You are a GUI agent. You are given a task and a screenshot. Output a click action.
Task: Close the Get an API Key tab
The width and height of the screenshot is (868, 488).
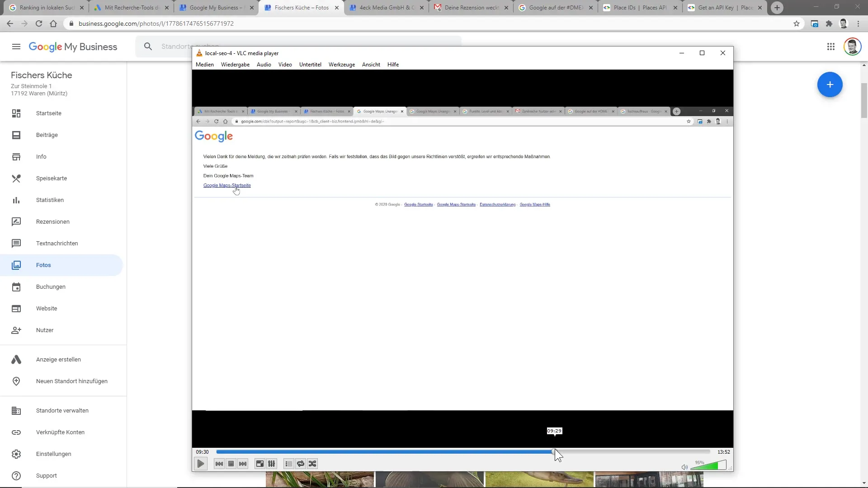click(760, 8)
